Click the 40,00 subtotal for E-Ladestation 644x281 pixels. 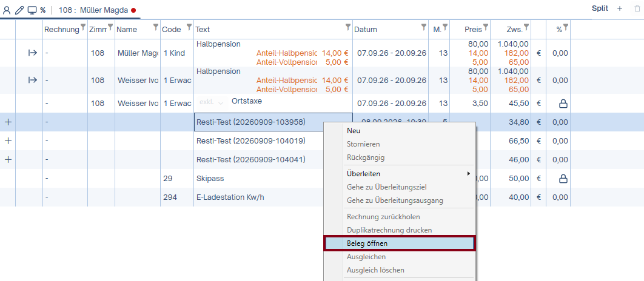tap(518, 197)
